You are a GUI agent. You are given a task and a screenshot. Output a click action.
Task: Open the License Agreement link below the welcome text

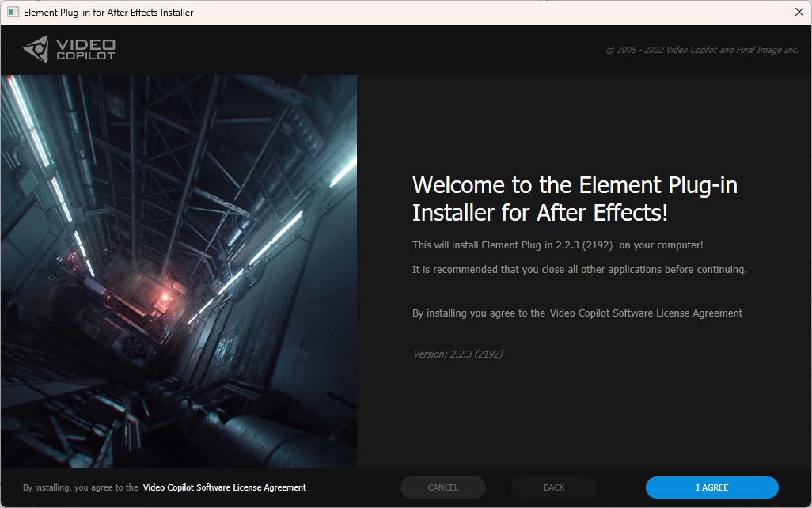646,313
